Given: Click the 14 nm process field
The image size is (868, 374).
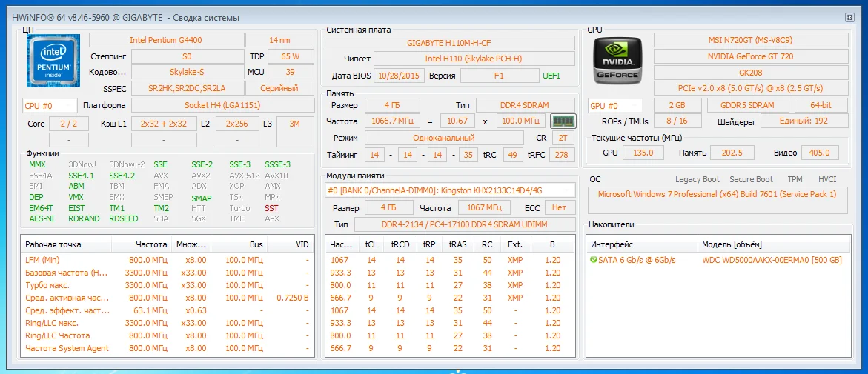Looking at the screenshot, I should (280, 41).
